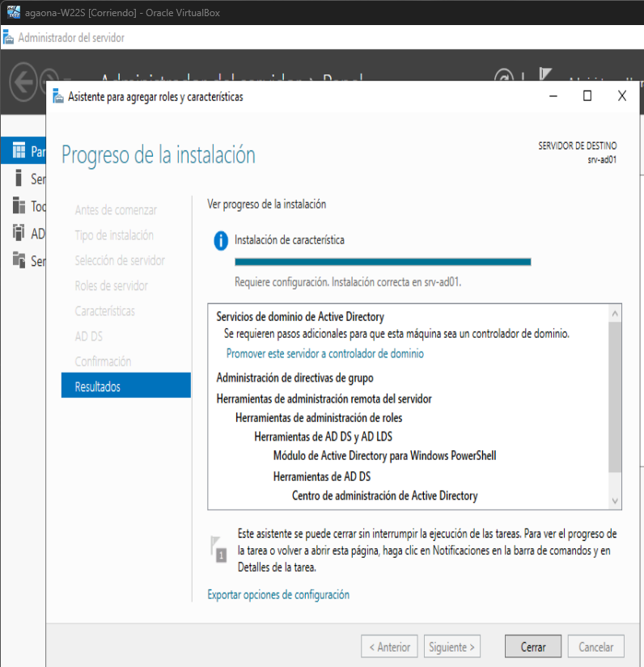Promote this server to domain controller

tap(324, 353)
